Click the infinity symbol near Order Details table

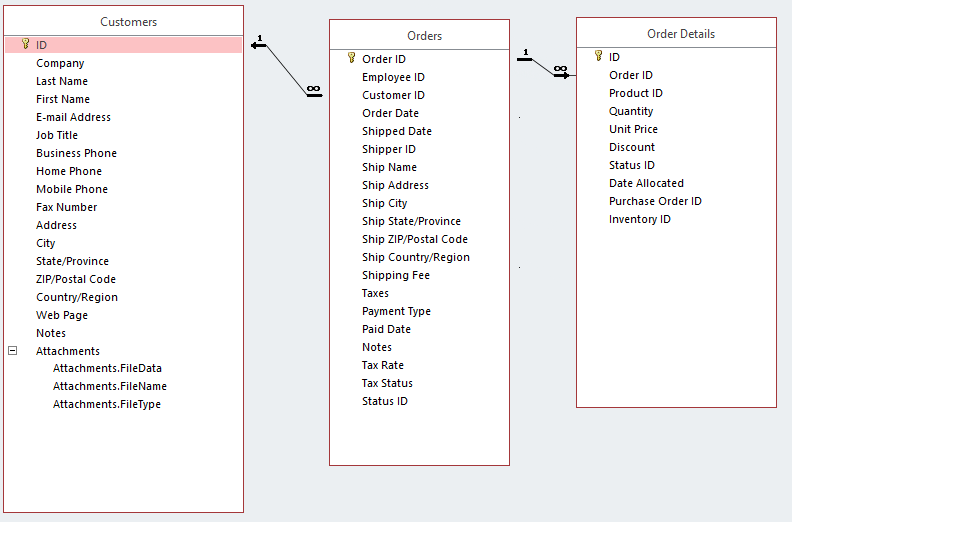[x=560, y=69]
